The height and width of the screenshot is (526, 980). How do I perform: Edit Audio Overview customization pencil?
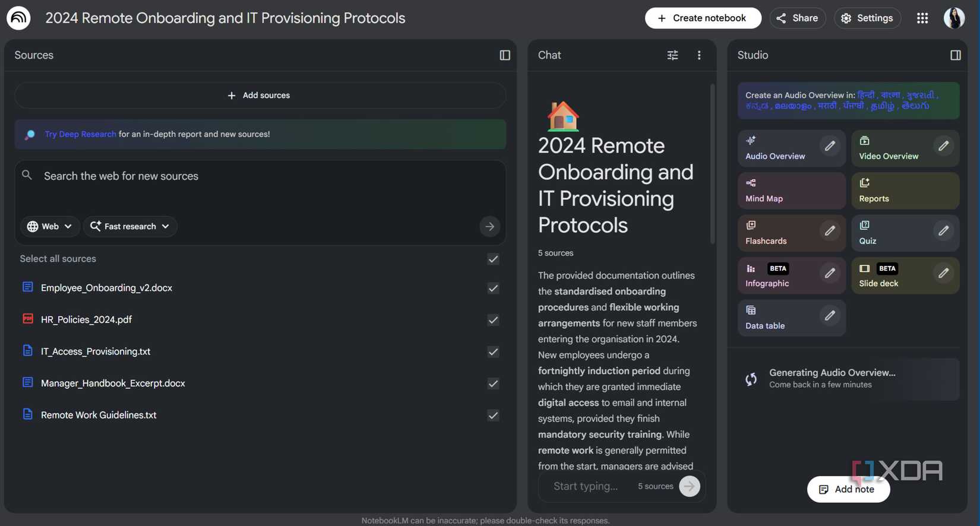pyautogui.click(x=830, y=146)
